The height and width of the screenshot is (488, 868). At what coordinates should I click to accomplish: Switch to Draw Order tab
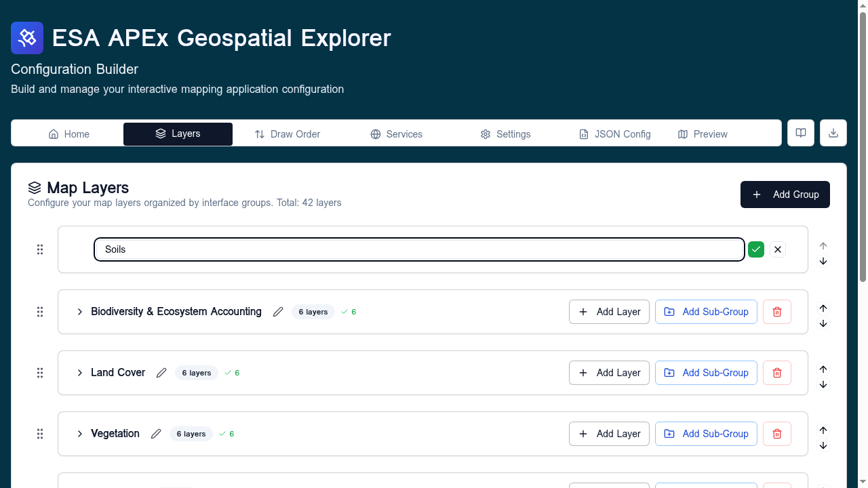[x=287, y=134]
